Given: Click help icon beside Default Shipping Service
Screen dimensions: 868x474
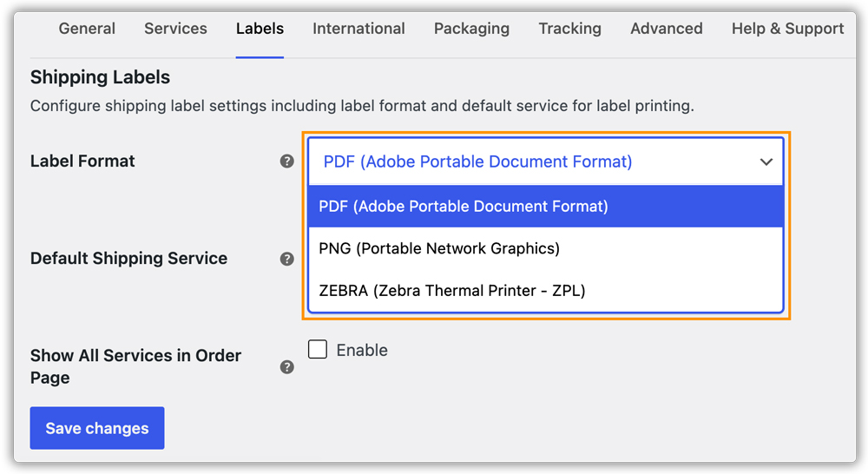Looking at the screenshot, I should coord(286,259).
